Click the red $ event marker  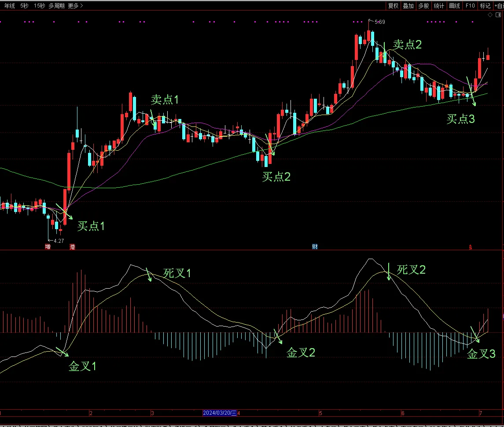point(470,247)
